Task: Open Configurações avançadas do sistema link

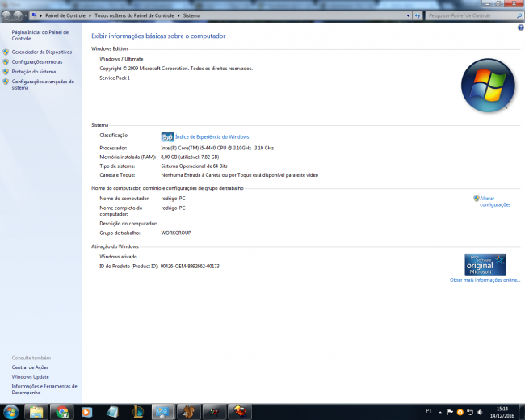Action: coord(43,85)
